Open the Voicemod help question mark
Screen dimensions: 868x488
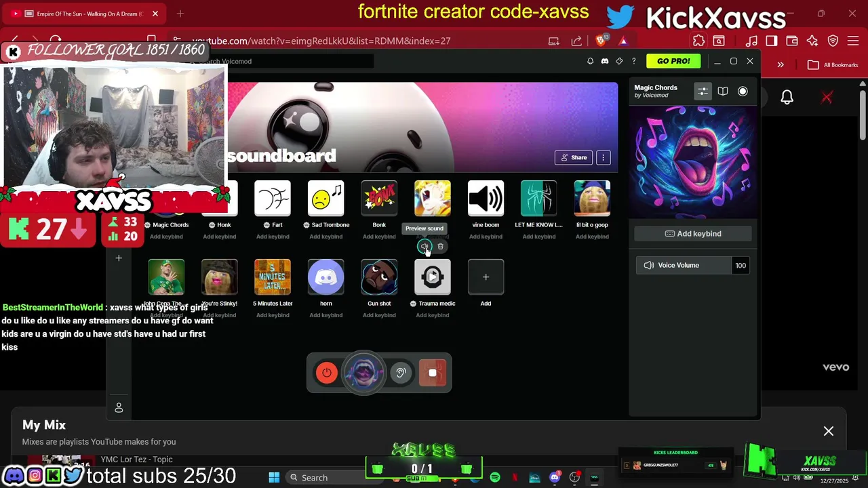pyautogui.click(x=634, y=61)
